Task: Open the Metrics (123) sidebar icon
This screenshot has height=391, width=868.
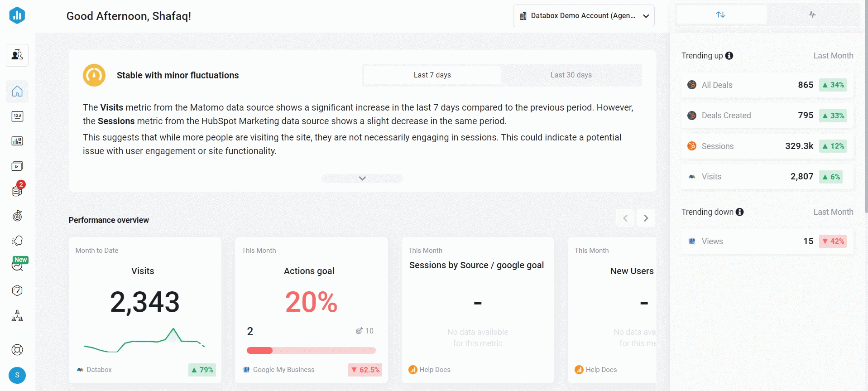Action: pyautogui.click(x=17, y=116)
